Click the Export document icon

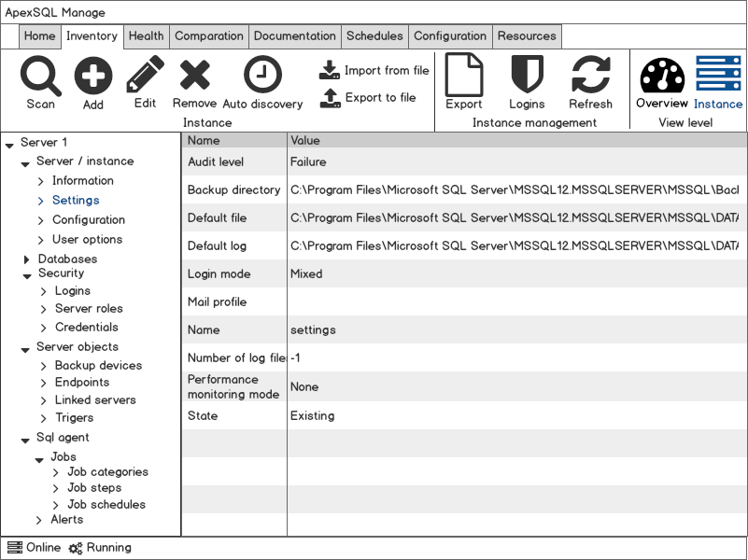click(x=464, y=75)
